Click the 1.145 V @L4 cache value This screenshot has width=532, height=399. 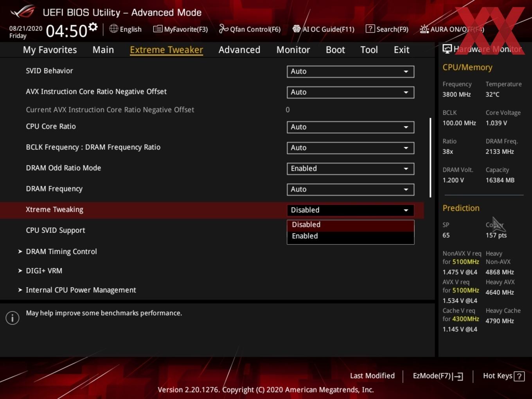(x=460, y=329)
